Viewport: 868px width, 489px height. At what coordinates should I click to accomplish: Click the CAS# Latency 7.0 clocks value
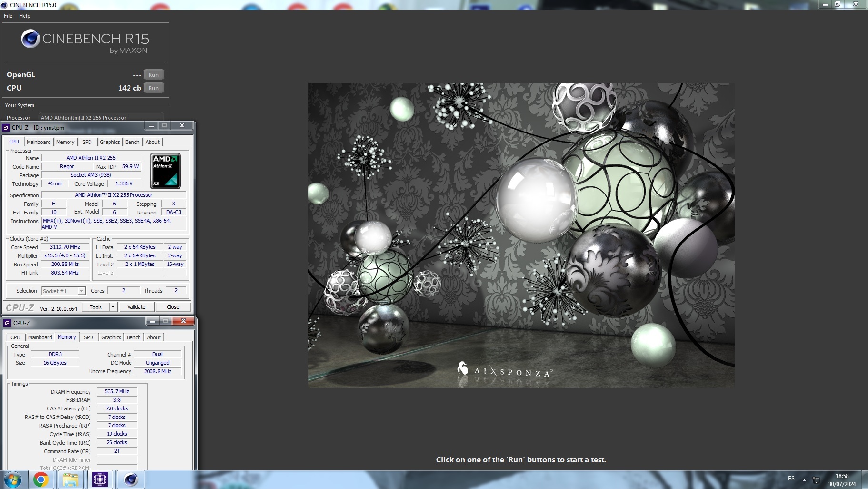[117, 409]
